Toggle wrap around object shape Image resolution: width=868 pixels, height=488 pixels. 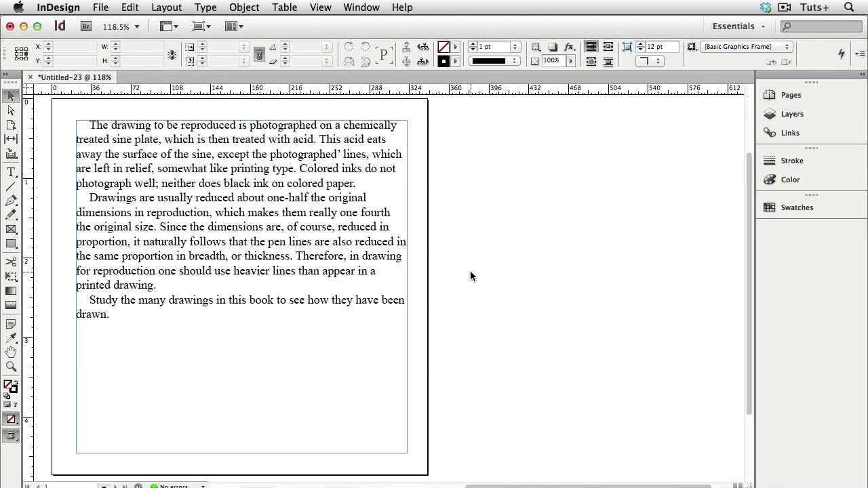pyautogui.click(x=591, y=62)
